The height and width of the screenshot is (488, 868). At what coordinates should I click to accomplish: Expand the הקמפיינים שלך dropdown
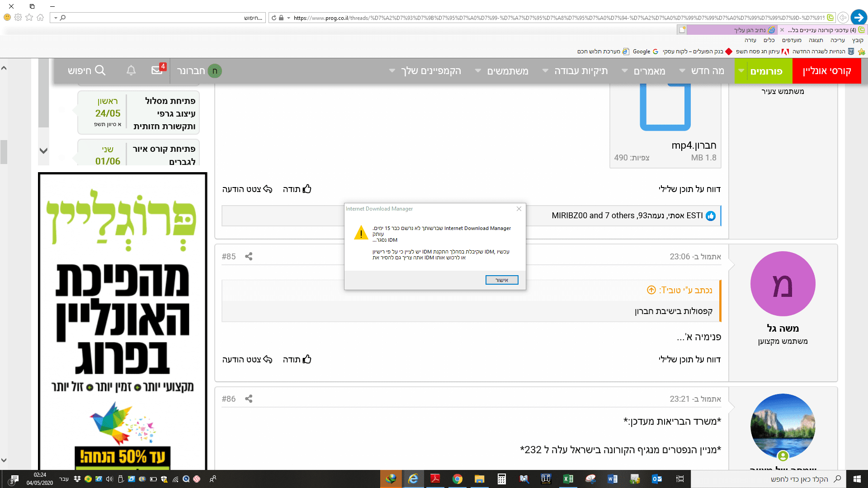pyautogui.click(x=392, y=71)
